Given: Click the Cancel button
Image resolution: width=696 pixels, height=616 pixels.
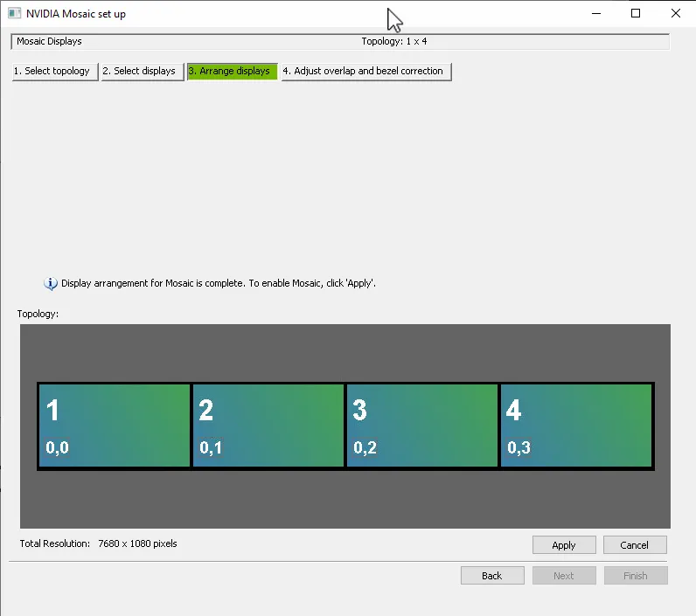Looking at the screenshot, I should coord(634,545).
